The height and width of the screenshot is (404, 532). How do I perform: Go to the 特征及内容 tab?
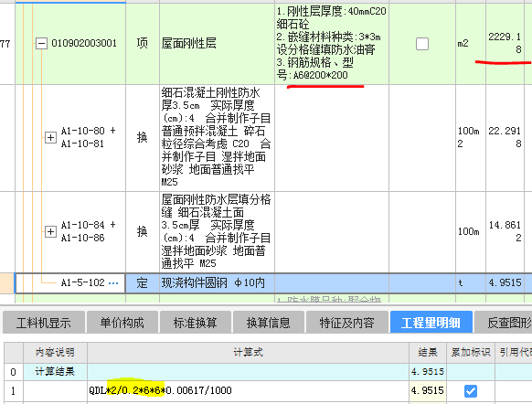click(x=346, y=323)
